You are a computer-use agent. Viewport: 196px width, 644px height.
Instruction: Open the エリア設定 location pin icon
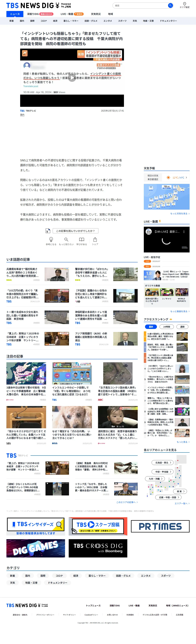click(184, 4)
